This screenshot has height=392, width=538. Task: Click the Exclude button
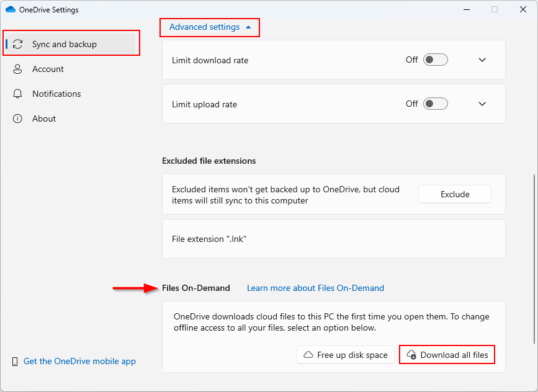pyautogui.click(x=455, y=194)
